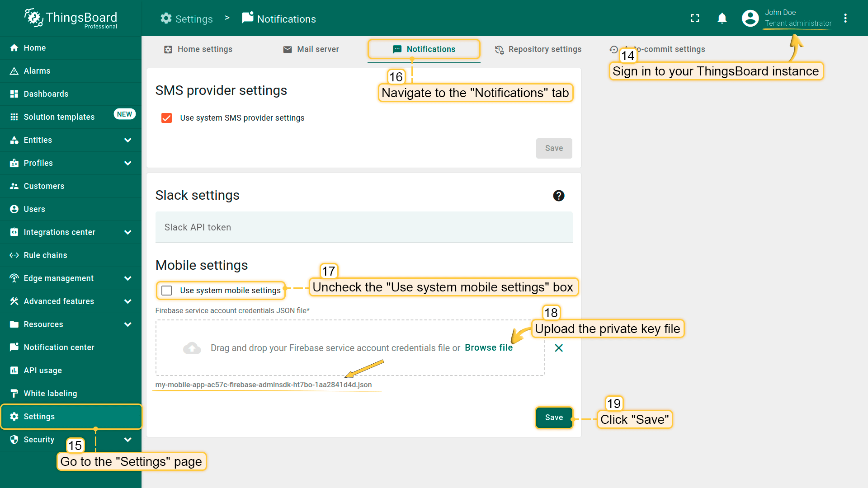The image size is (868, 488).
Task: Toggle fullscreen mode icon
Action: (695, 18)
